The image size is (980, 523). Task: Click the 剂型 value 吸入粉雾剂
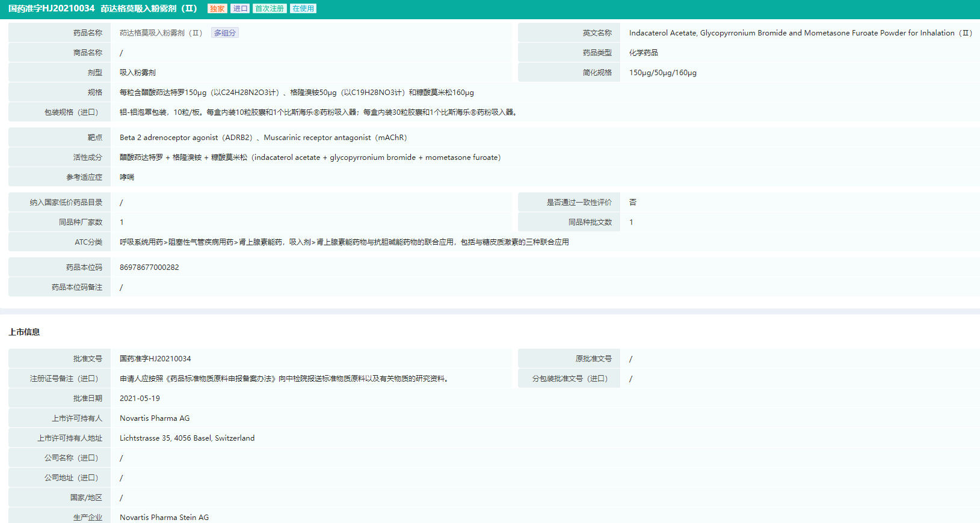click(x=138, y=73)
